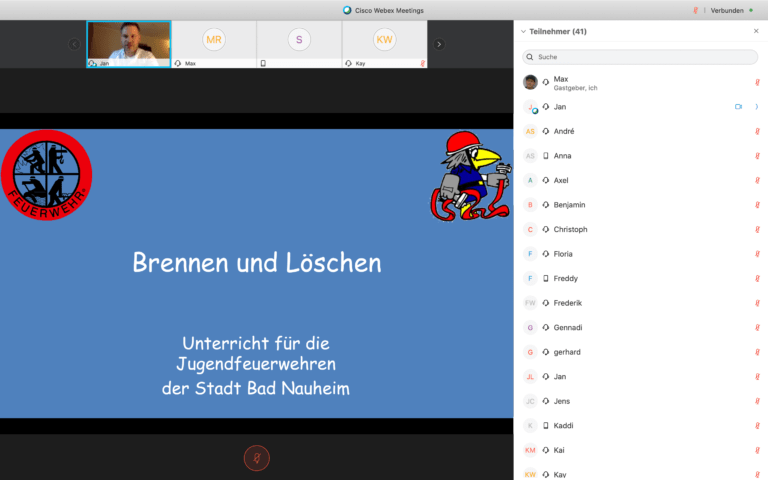Viewport: 768px width, 480px height.
Task: Click the Verbunden connection status
Action: point(726,10)
